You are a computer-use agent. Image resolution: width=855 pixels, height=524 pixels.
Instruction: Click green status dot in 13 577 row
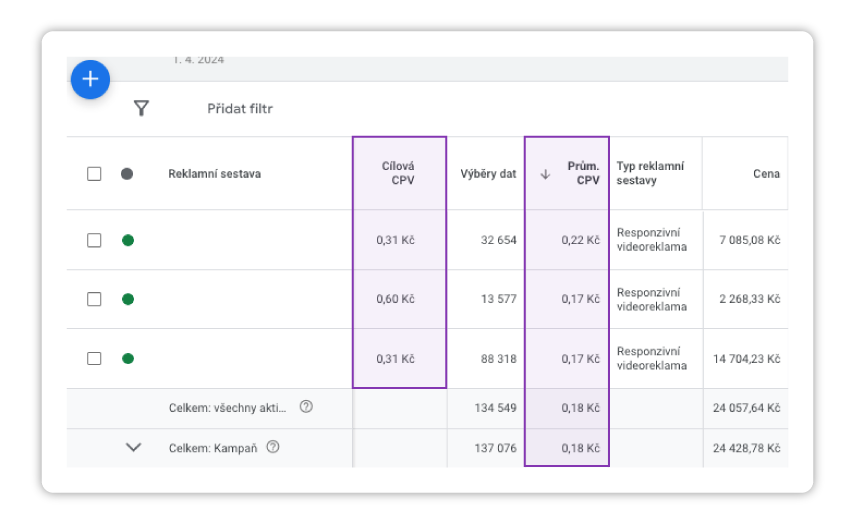[127, 299]
